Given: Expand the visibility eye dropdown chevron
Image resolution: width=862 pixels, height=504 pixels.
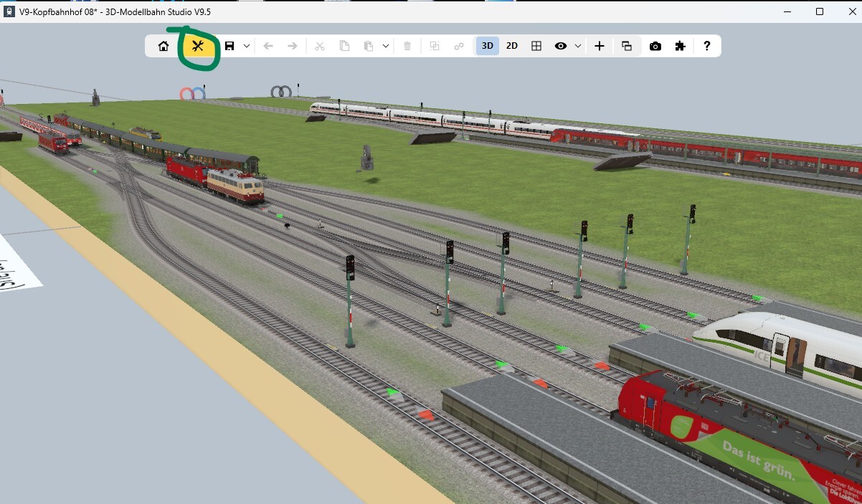Looking at the screenshot, I should pyautogui.click(x=578, y=45).
